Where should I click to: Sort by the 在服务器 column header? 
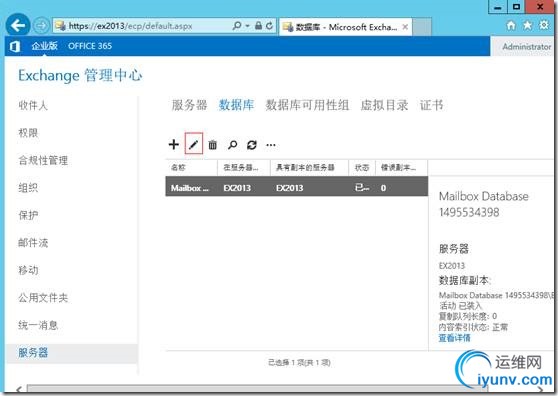pyautogui.click(x=244, y=168)
